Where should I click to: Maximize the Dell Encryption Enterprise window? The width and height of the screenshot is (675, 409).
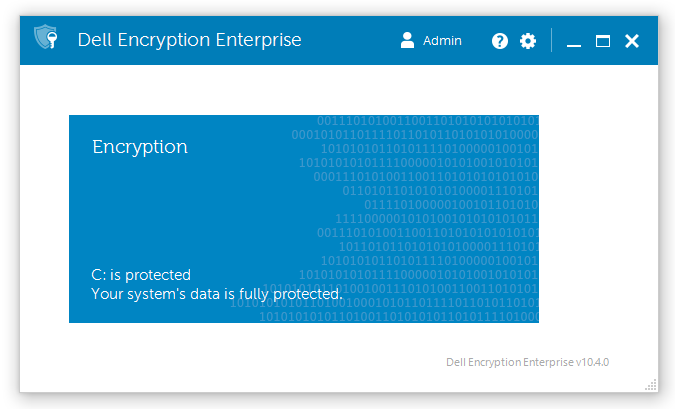click(603, 41)
